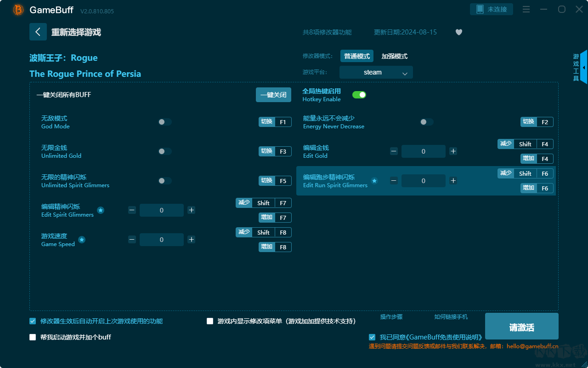Check 游戏内显示修改项菜单 checkbox

tap(210, 321)
